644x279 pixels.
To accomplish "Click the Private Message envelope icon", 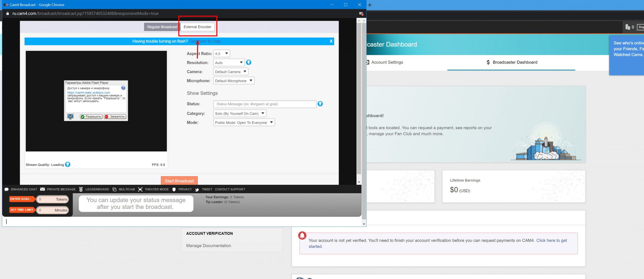I will pyautogui.click(x=42, y=189).
